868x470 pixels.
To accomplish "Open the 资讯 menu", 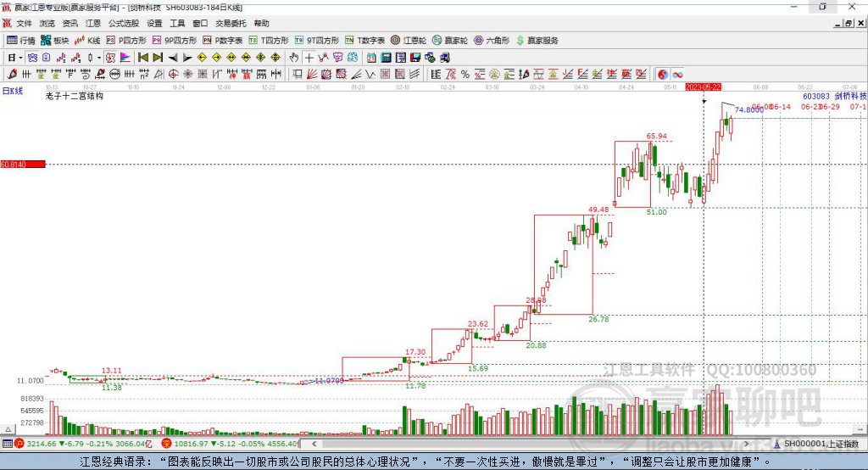I will (x=70, y=23).
